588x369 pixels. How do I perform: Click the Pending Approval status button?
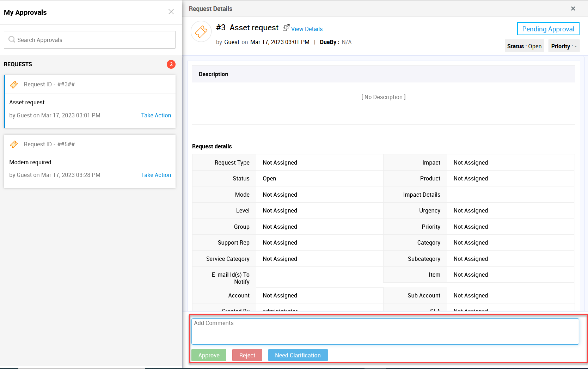tap(548, 29)
